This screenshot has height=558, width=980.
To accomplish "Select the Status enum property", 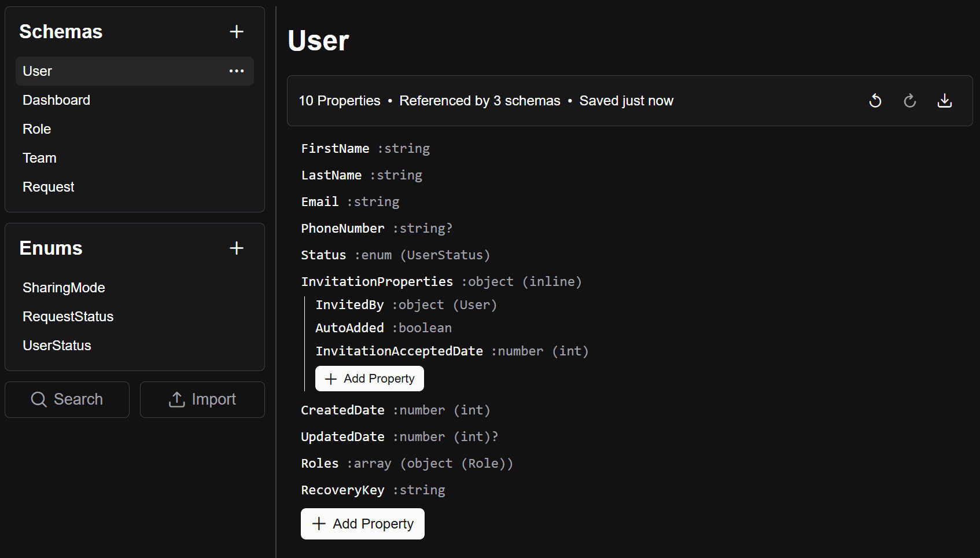I will coord(396,255).
